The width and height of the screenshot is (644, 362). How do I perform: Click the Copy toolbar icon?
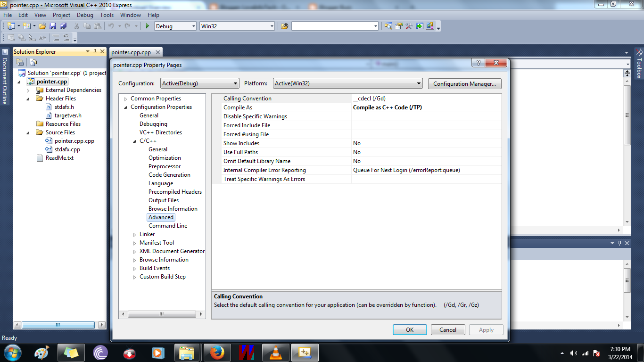point(87,26)
